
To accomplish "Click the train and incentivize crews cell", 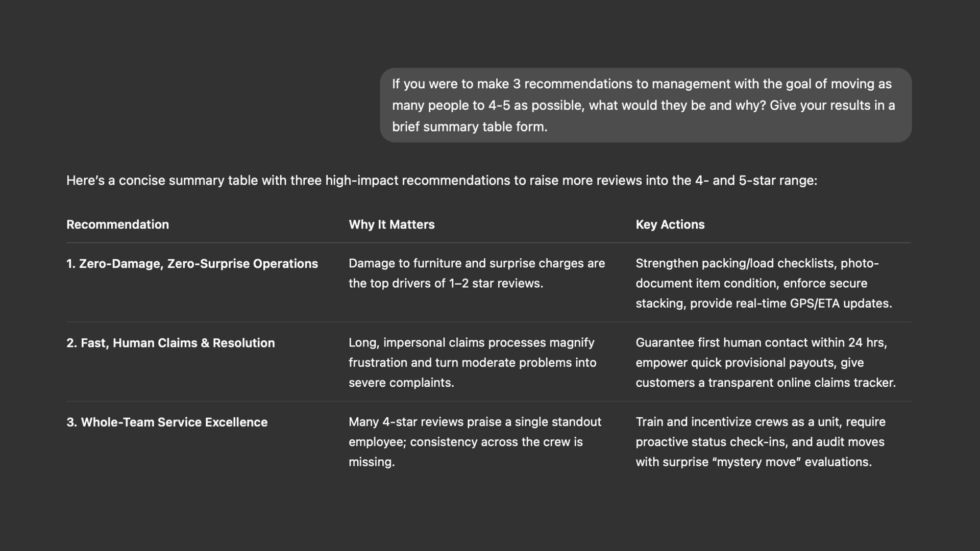I will (x=760, y=442).
